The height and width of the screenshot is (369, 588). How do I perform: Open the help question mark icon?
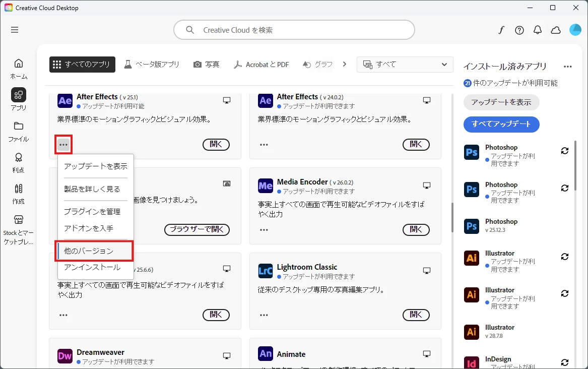click(x=519, y=30)
